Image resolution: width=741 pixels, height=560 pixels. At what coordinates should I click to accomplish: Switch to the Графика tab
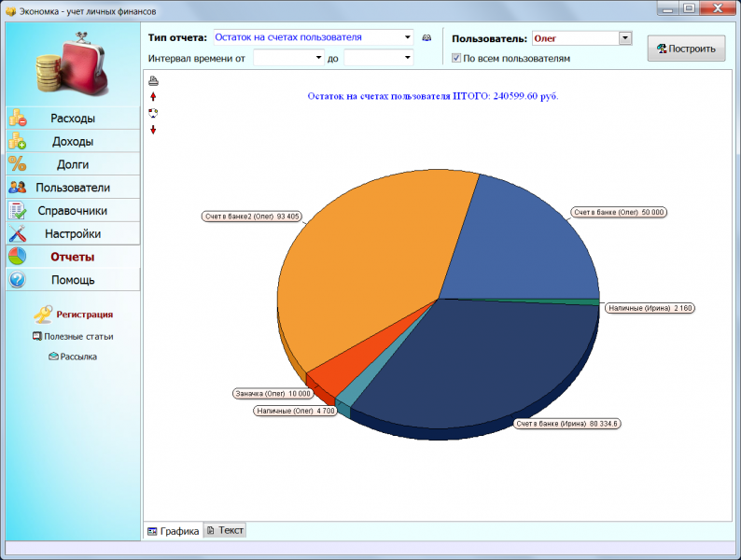[173, 531]
